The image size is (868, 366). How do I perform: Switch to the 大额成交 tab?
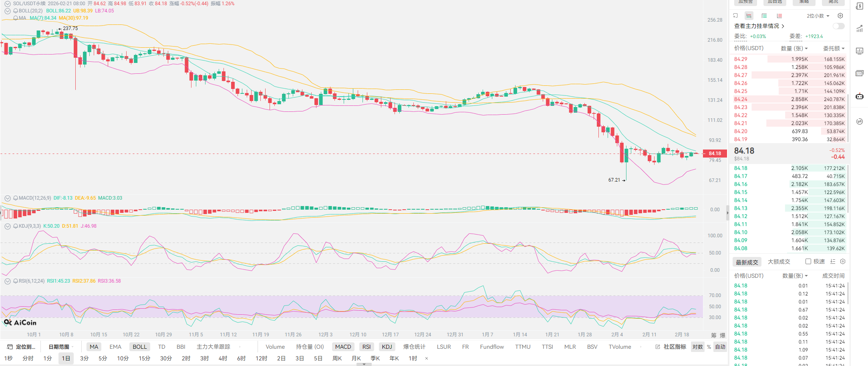(x=779, y=262)
